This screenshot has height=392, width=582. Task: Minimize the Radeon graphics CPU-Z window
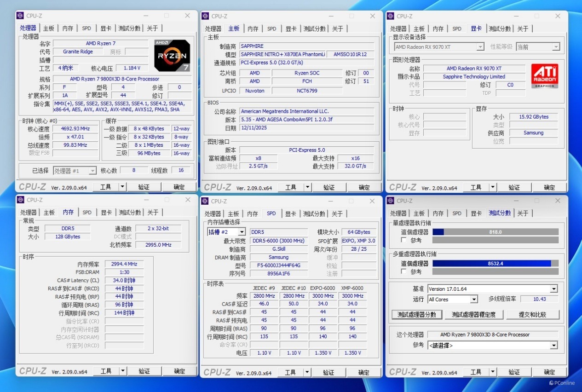[515, 16]
